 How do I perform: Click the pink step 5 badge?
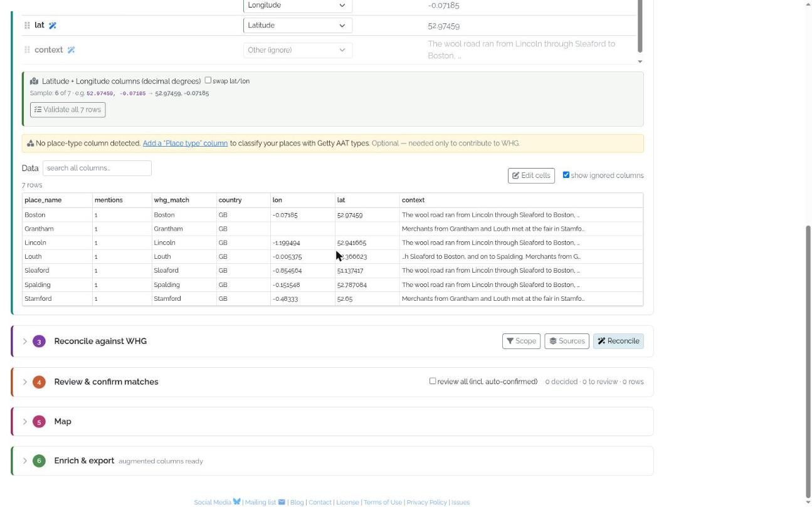[x=39, y=422]
